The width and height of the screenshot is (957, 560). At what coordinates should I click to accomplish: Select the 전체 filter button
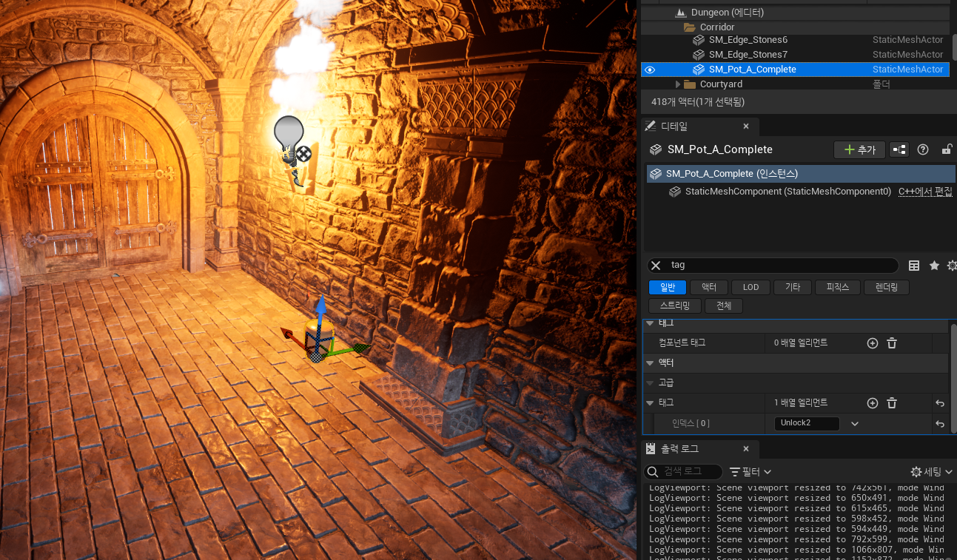[724, 306]
